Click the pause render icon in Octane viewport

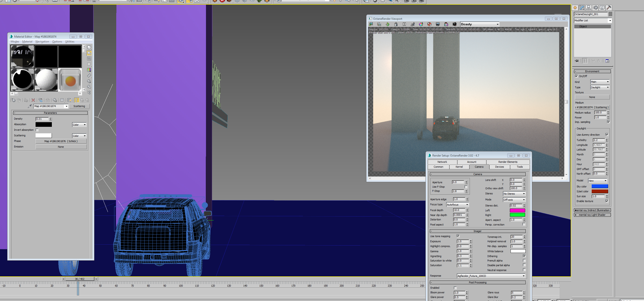coord(404,24)
